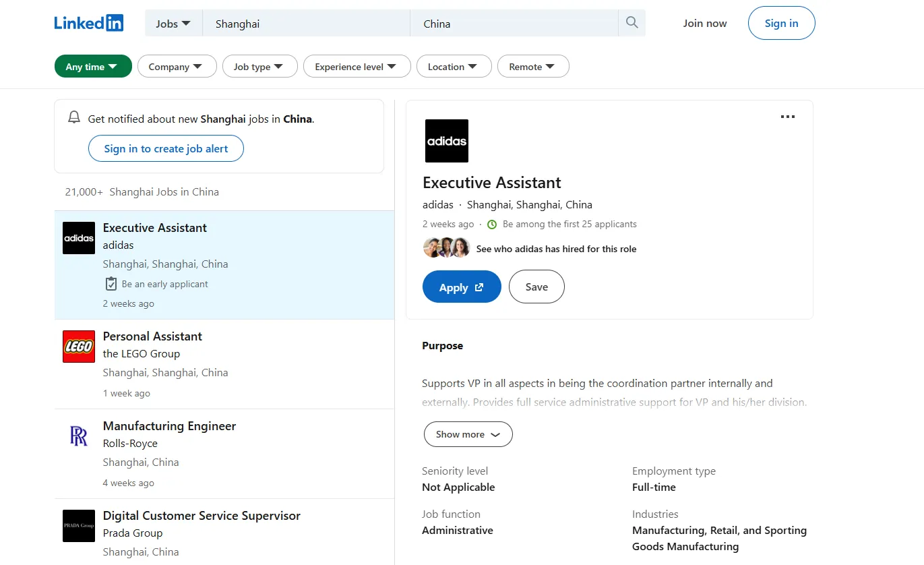Click the Rolls-Royce company name

tap(130, 443)
